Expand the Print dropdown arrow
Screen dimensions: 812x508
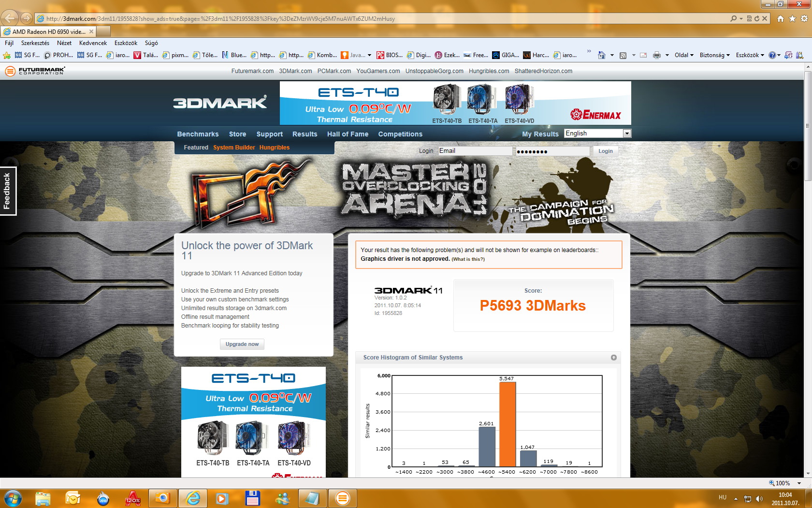tap(667, 55)
